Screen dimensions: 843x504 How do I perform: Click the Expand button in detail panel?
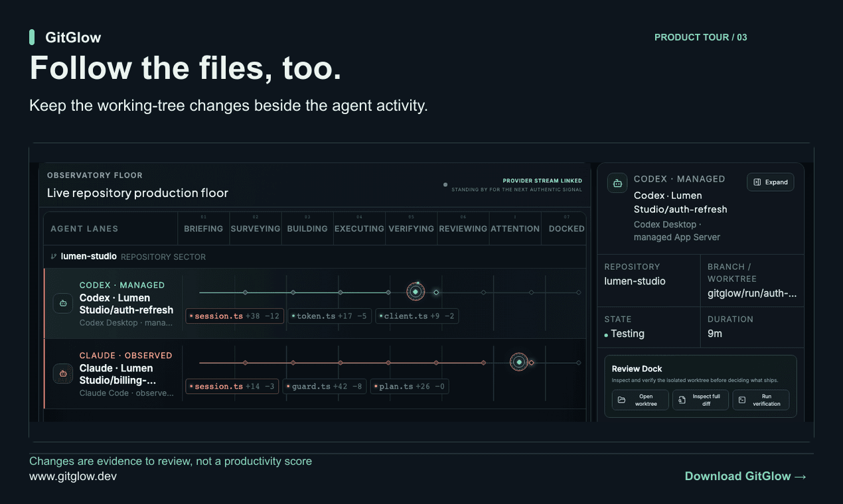(x=770, y=182)
